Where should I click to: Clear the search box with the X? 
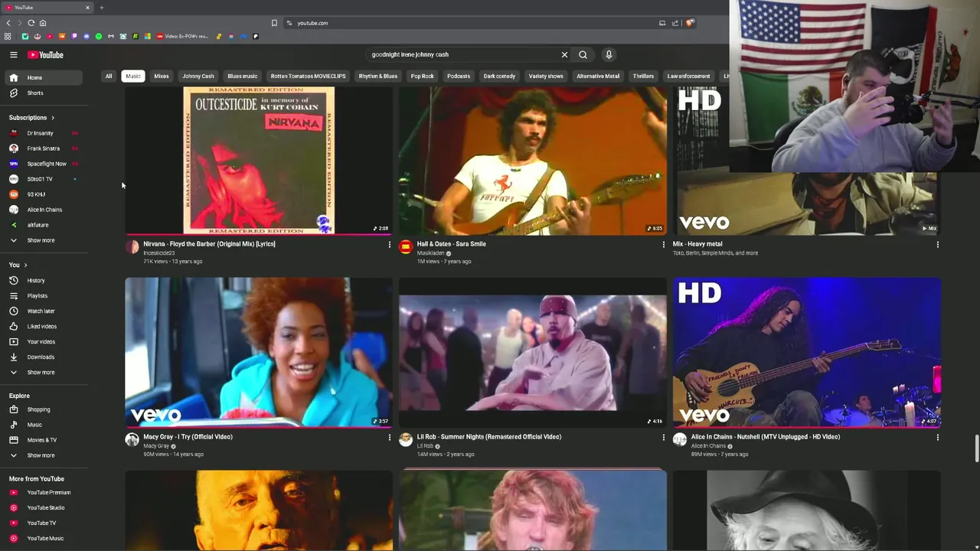coord(564,54)
